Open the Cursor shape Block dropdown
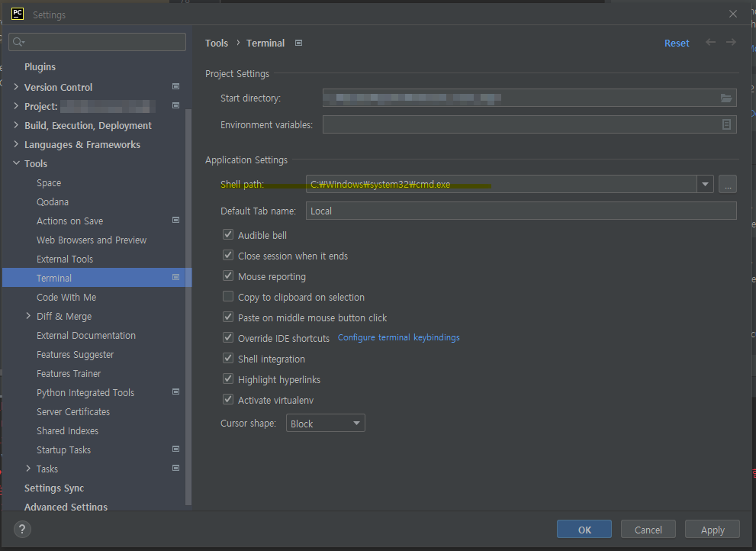This screenshot has height=551, width=756. (326, 423)
